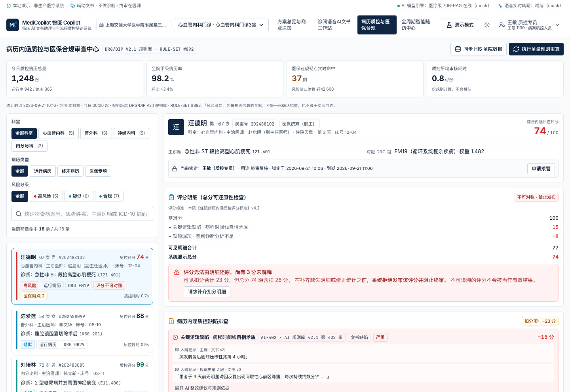Click the shield icon at 本地演示
The image size is (570, 392).
9,6
